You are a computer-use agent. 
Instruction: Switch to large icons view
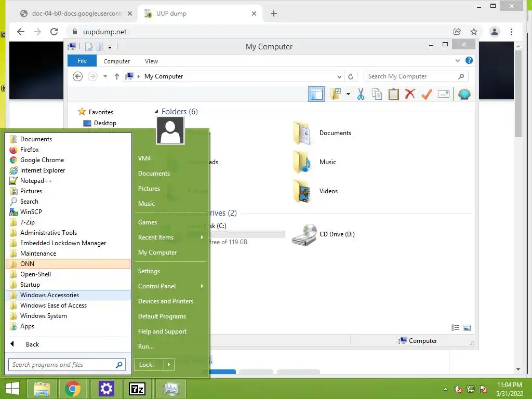[x=467, y=327]
